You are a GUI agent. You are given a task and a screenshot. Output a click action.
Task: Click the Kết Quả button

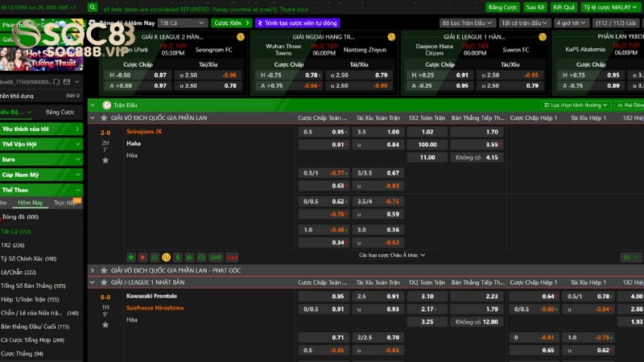[x=563, y=7]
